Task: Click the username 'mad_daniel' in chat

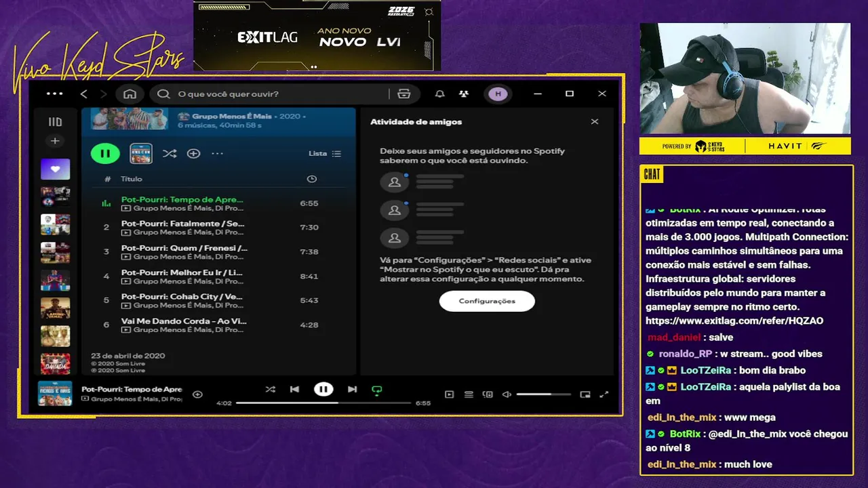Action: tap(674, 337)
